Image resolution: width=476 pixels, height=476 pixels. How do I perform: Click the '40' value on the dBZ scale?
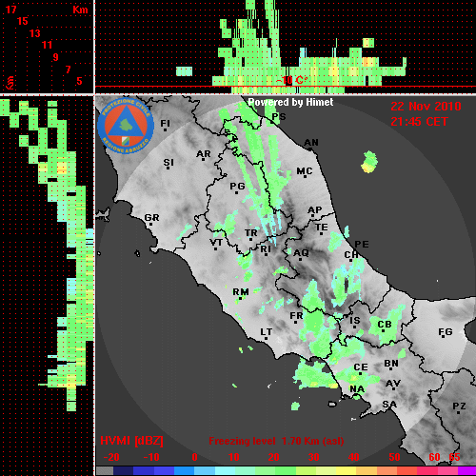pyautogui.click(x=354, y=457)
